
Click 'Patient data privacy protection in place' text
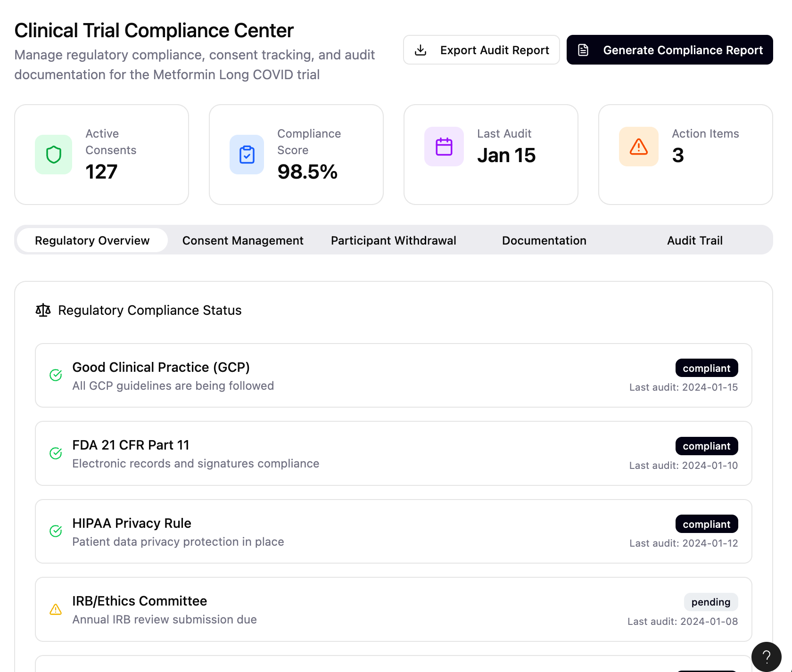pyautogui.click(x=178, y=541)
